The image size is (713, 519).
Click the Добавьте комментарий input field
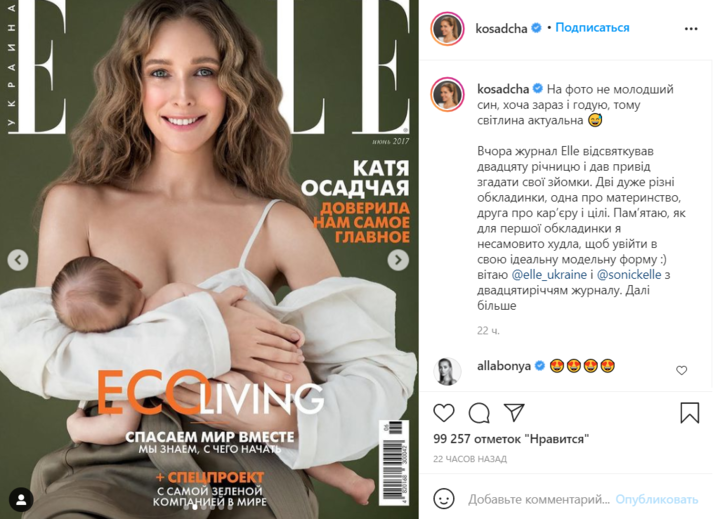pos(539,499)
